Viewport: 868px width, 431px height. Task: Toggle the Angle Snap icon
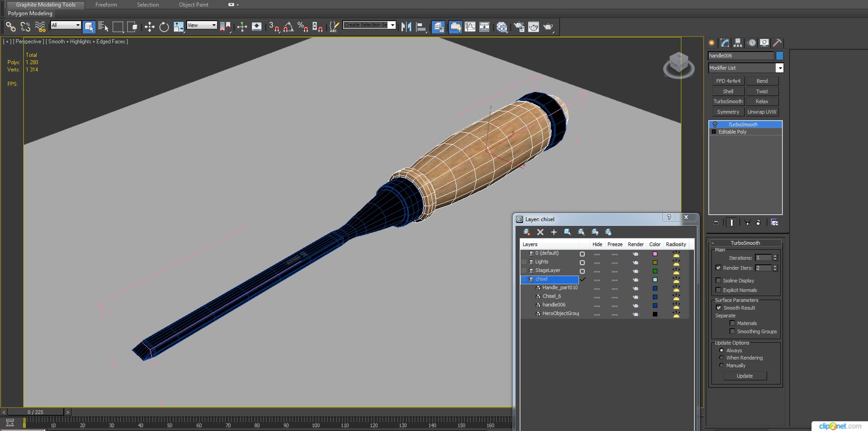(x=288, y=27)
